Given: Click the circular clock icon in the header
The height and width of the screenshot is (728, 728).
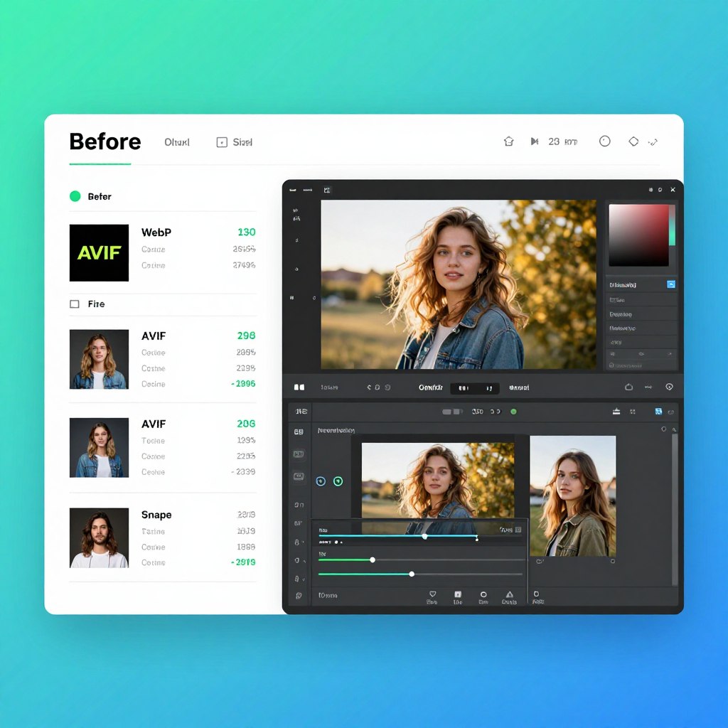Looking at the screenshot, I should [604, 141].
